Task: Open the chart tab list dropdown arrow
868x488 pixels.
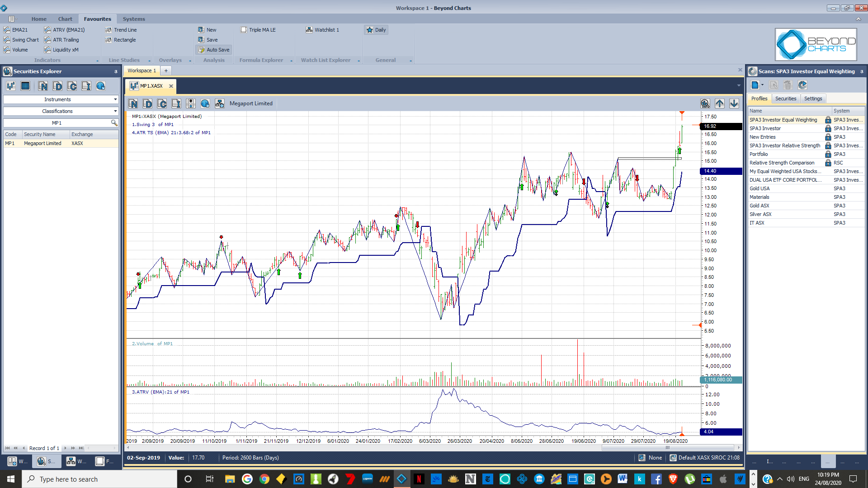Action: pyautogui.click(x=739, y=85)
